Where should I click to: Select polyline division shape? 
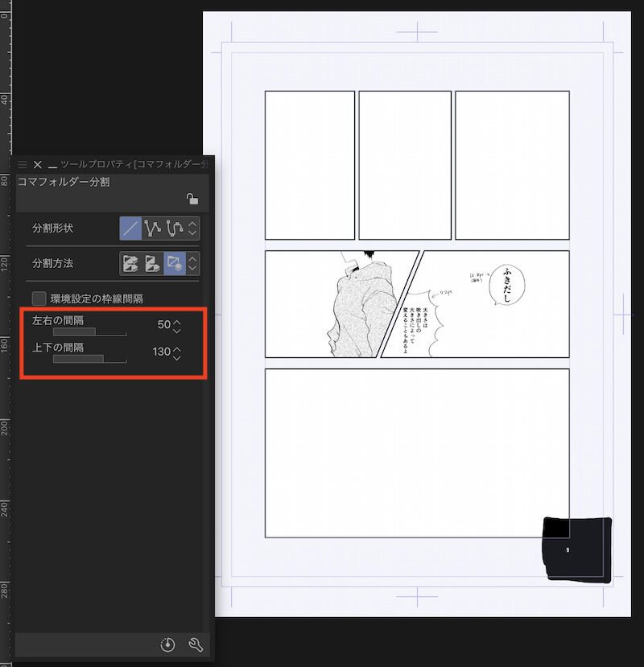[152, 229]
